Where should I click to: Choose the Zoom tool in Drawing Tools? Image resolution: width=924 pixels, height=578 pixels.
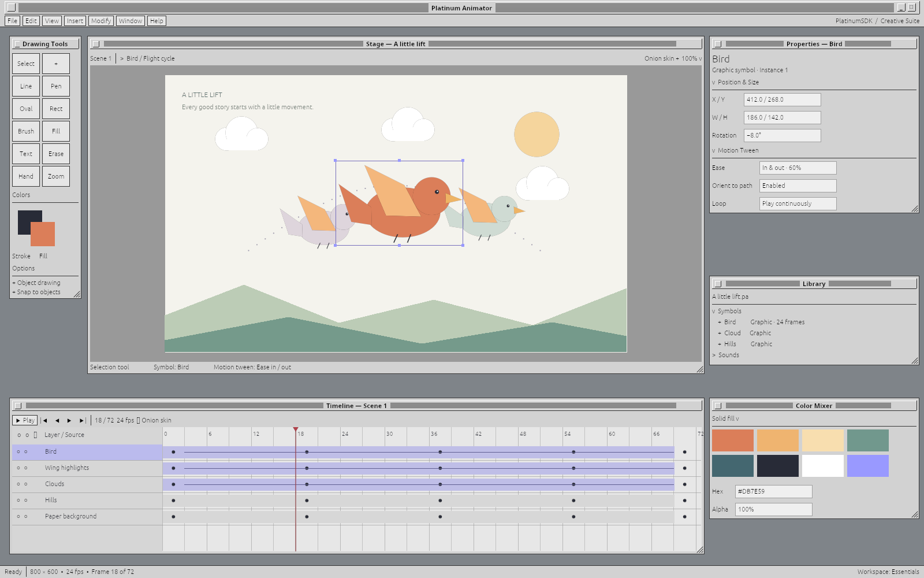tap(56, 176)
